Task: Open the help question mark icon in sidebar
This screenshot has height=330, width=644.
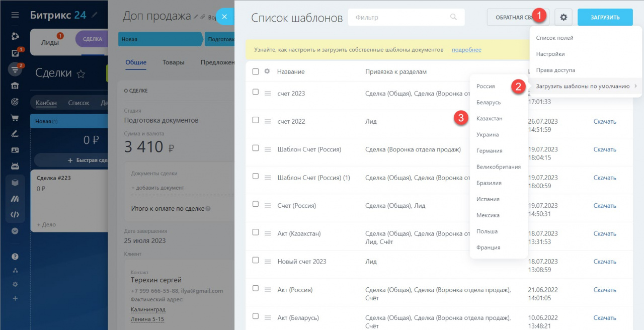Action: pyautogui.click(x=15, y=257)
